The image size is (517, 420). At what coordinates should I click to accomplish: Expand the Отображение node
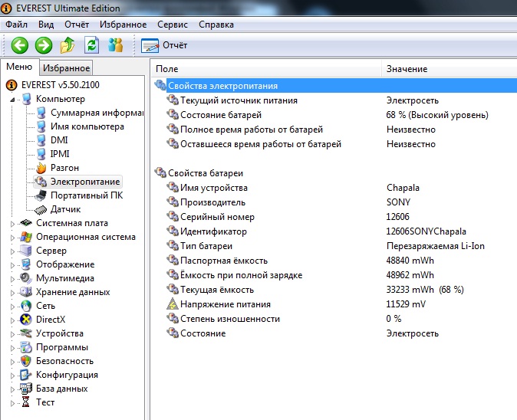pyautogui.click(x=12, y=265)
